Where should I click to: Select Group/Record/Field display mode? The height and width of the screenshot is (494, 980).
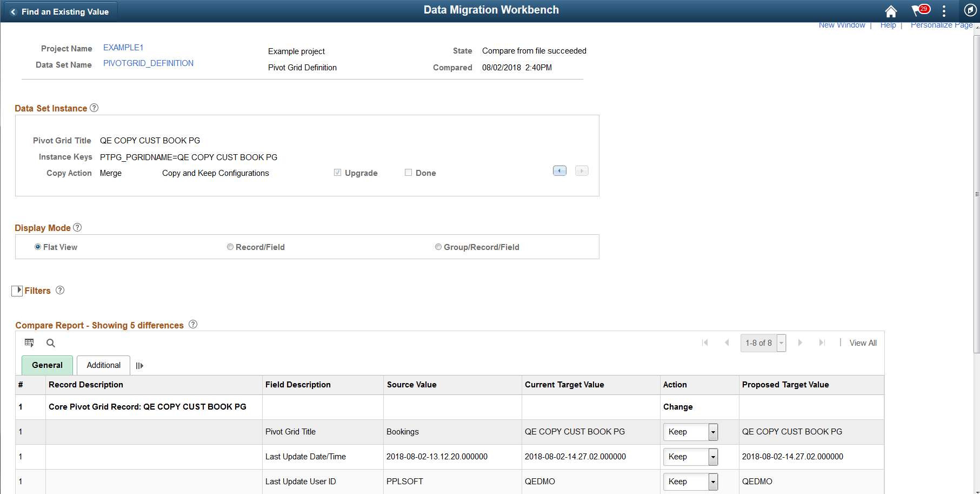(438, 247)
